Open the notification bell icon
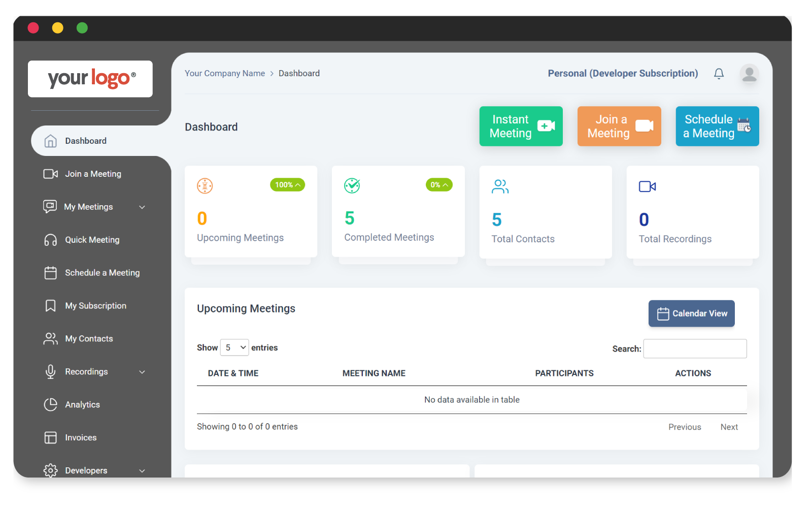Screen dimensions: 812x508 pyautogui.click(x=719, y=73)
